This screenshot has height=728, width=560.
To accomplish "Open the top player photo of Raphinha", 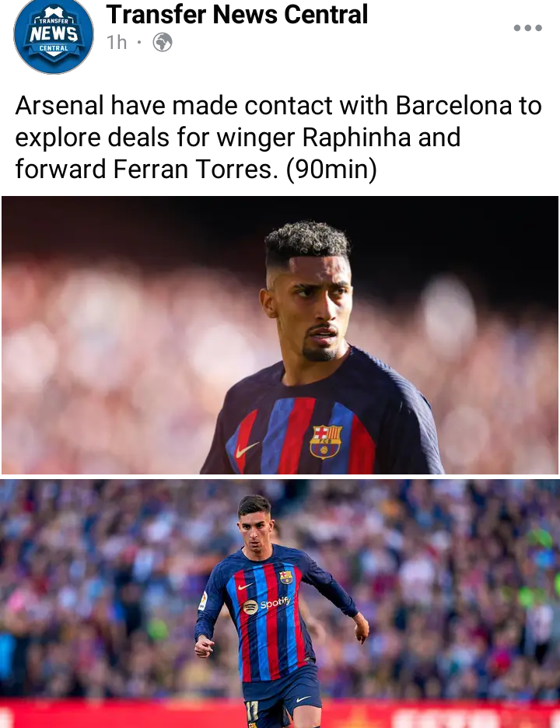I will [280, 334].
